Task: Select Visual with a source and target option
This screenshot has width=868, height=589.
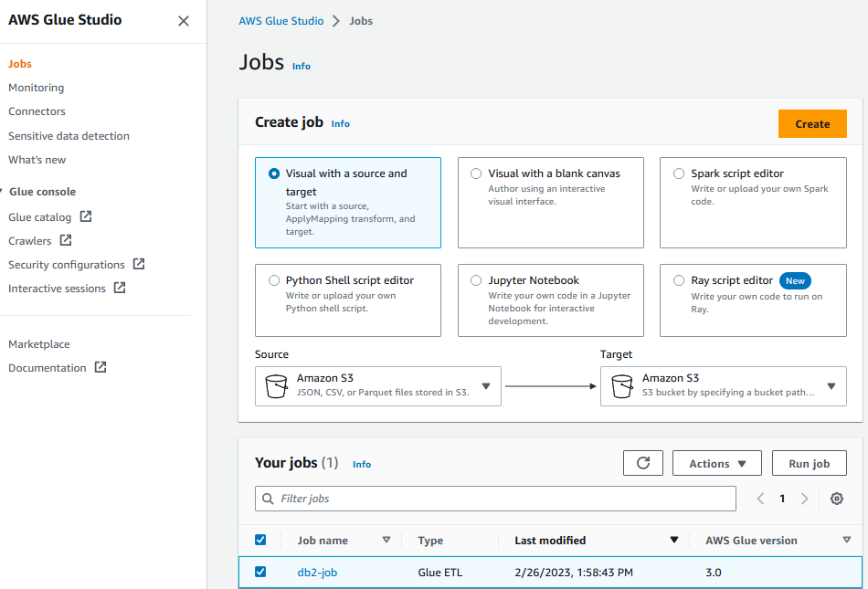Action: tap(274, 174)
